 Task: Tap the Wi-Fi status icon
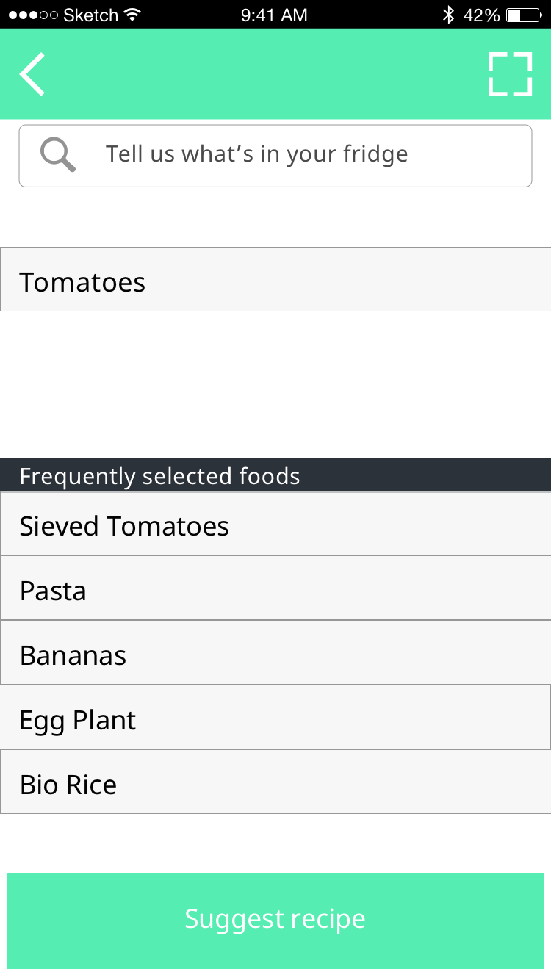click(133, 15)
